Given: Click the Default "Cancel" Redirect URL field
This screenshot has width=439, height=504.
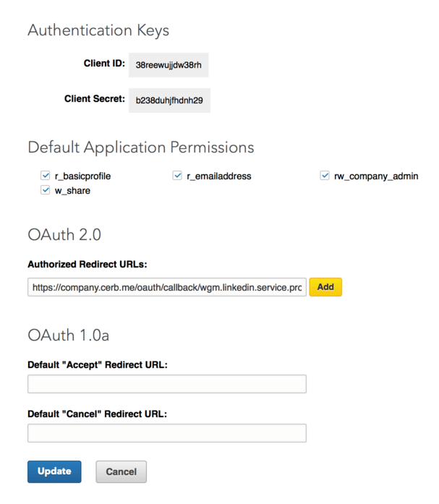Looking at the screenshot, I should pos(167,433).
